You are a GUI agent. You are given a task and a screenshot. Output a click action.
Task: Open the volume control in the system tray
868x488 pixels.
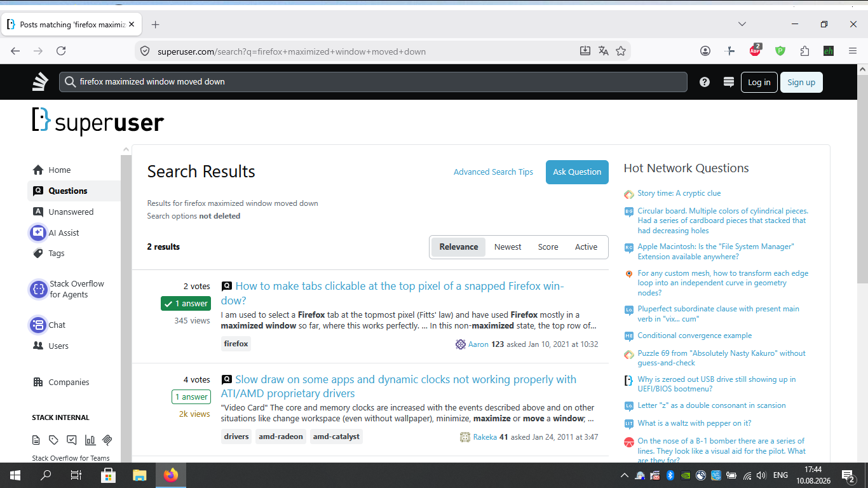tap(761, 475)
